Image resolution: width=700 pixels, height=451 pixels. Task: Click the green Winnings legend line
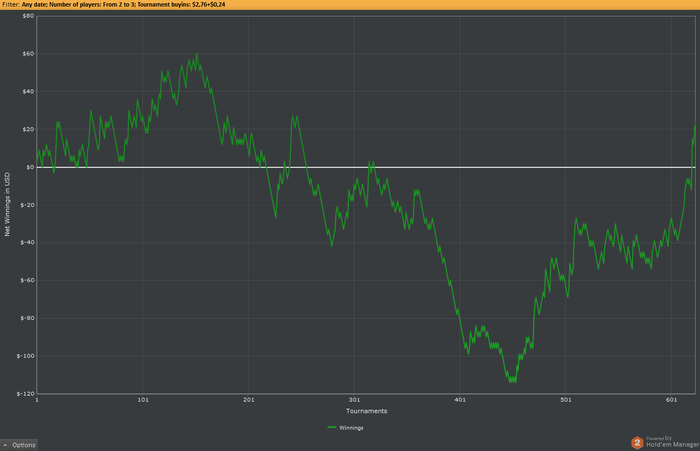click(x=332, y=427)
